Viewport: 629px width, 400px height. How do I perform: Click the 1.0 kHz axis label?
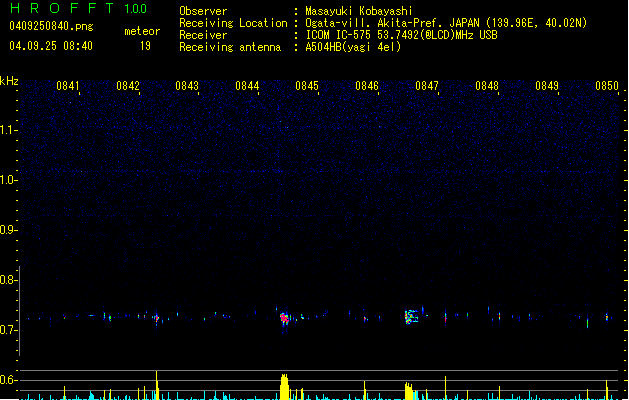point(8,180)
